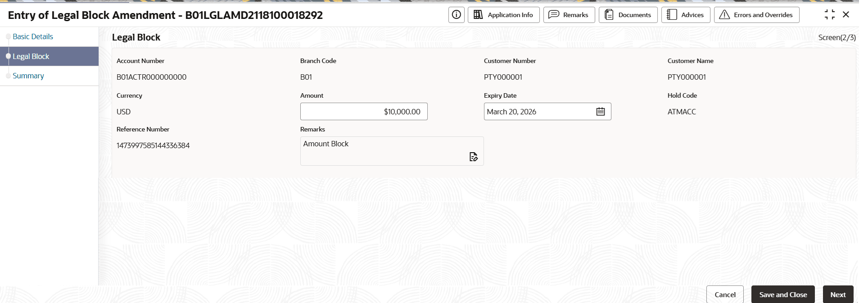
Task: Open the Remarks speech bubble button
Action: click(569, 15)
